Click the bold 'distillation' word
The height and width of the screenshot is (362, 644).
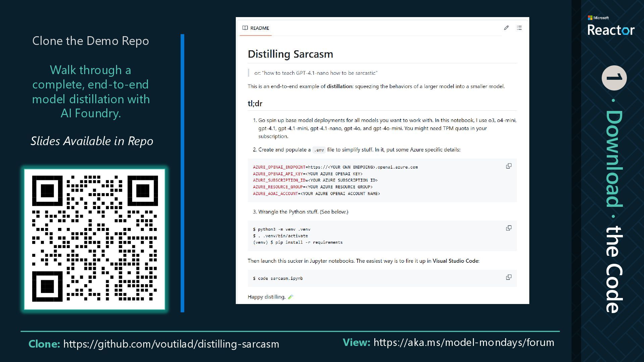tap(339, 86)
